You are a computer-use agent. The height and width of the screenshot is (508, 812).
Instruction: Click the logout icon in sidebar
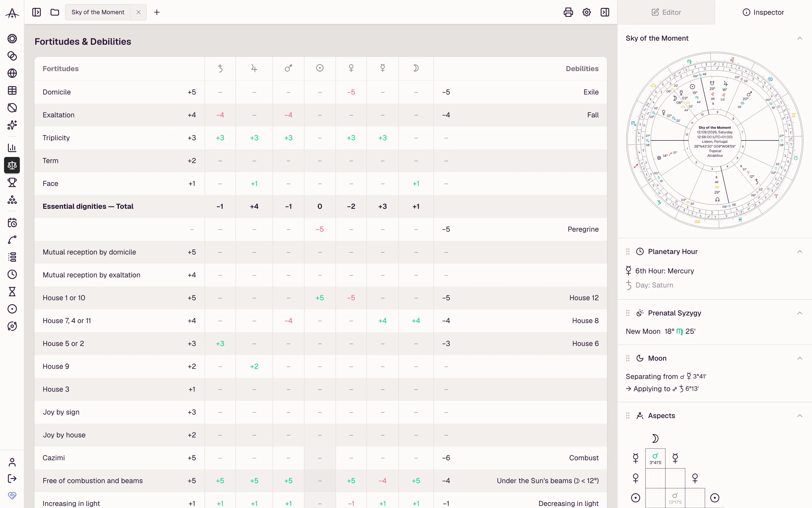point(12,479)
